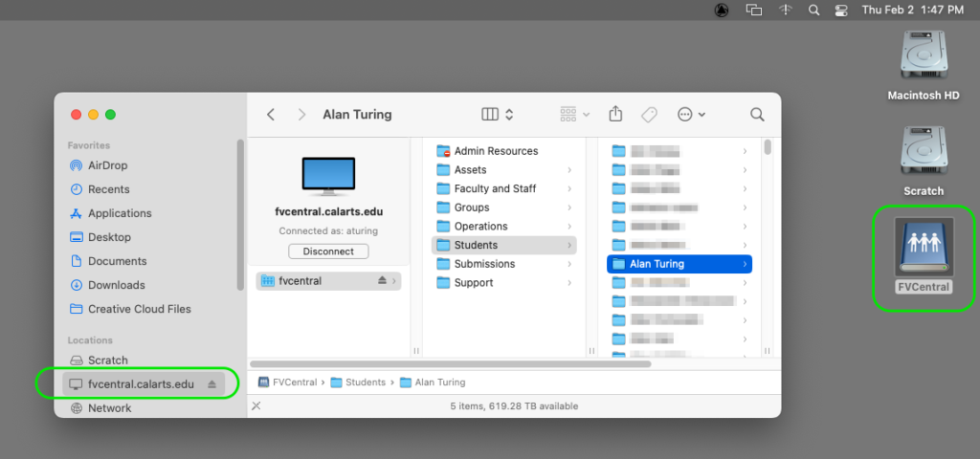
Task: Click the customize icon in status bar
Action: coord(256,405)
